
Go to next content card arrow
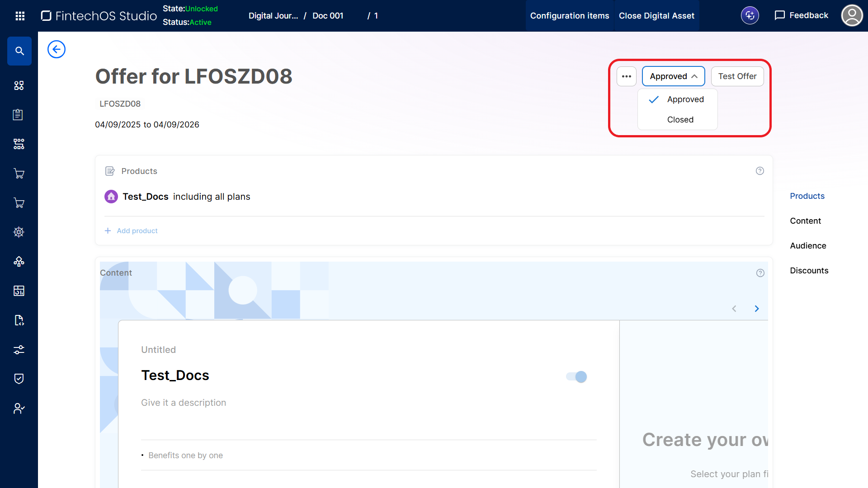(756, 309)
